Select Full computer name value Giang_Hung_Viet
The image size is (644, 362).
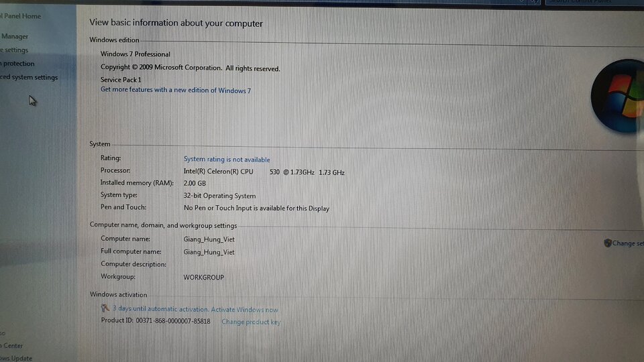point(209,252)
